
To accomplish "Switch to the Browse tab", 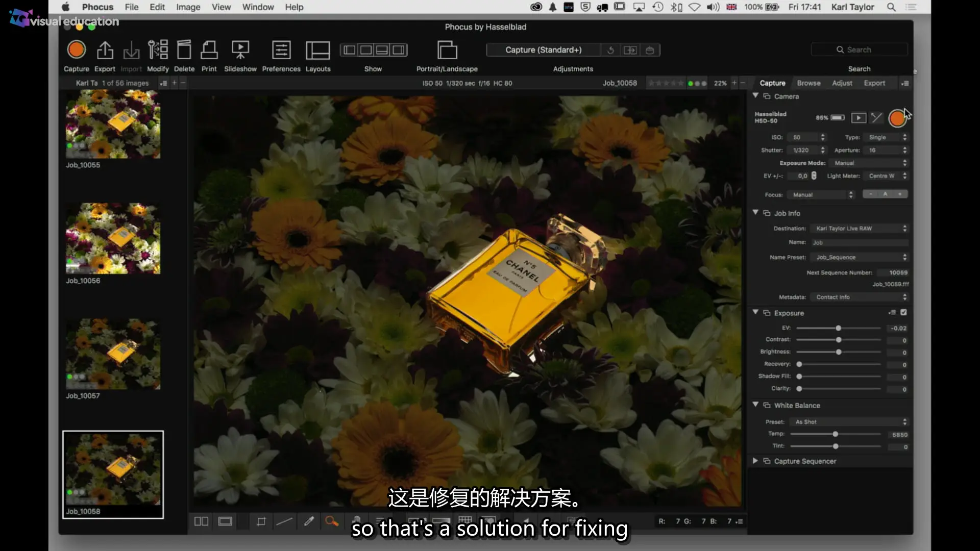I will point(808,83).
